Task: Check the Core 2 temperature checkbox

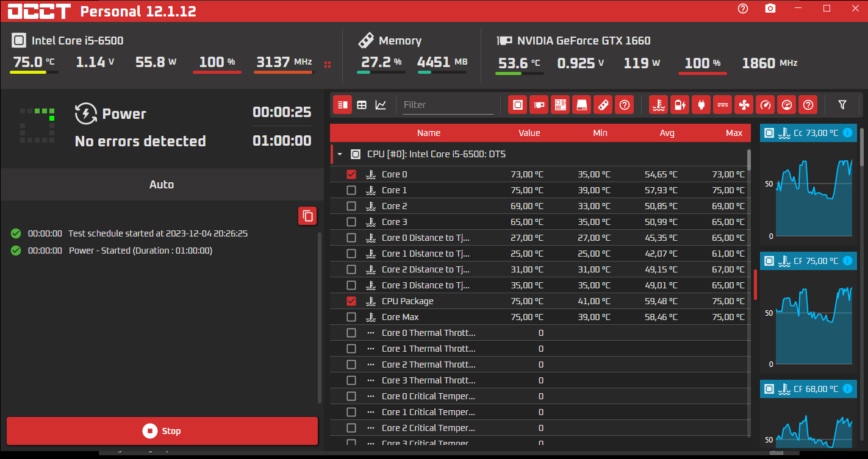Action: (x=351, y=206)
